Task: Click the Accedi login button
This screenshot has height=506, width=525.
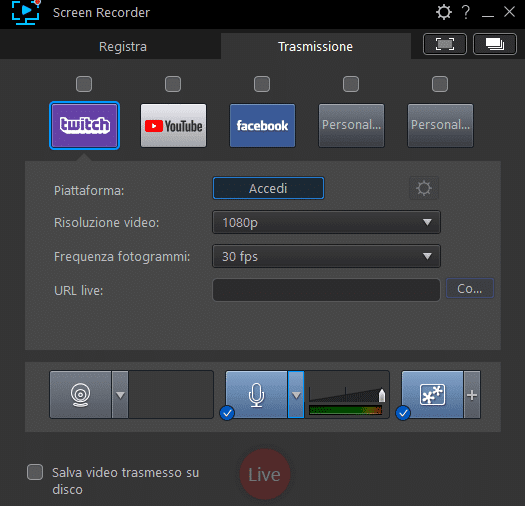Action: (x=268, y=188)
